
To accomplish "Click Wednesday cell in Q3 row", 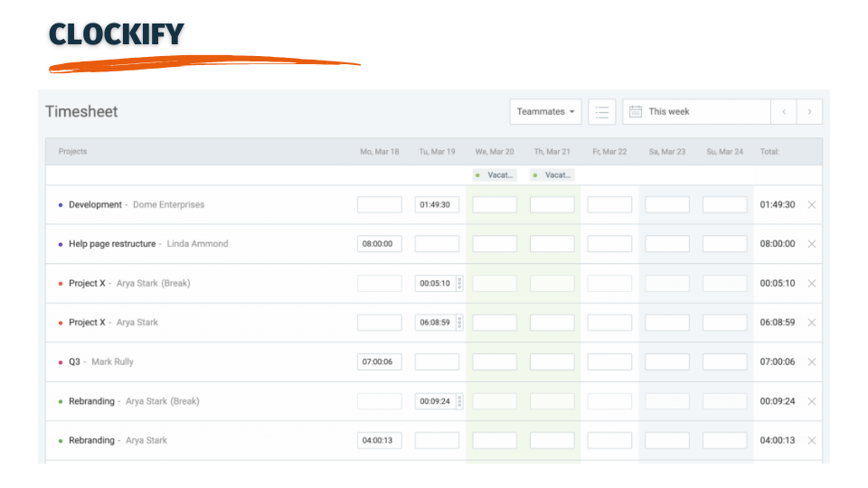I will tap(495, 361).
